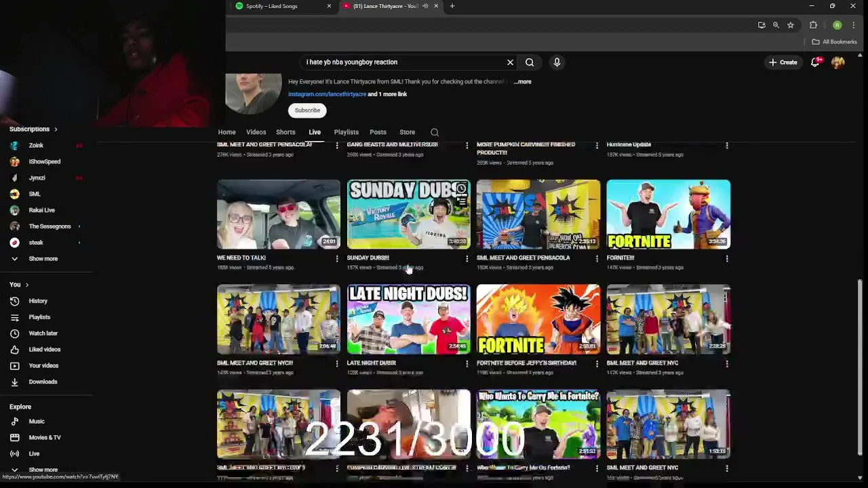Screen dimensions: 868x488
Task: Open the browser extensions puzzle icon
Action: point(813,25)
